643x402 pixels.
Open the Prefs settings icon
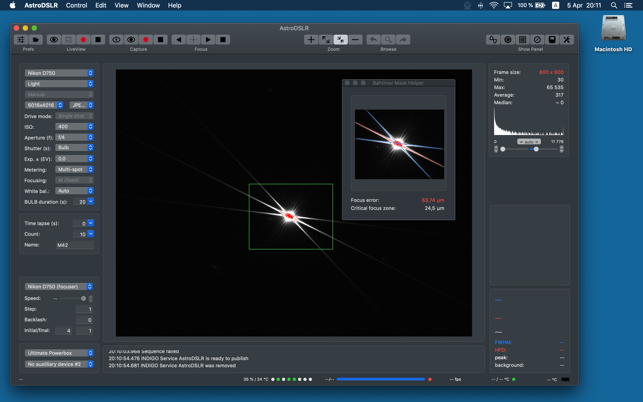coord(21,39)
